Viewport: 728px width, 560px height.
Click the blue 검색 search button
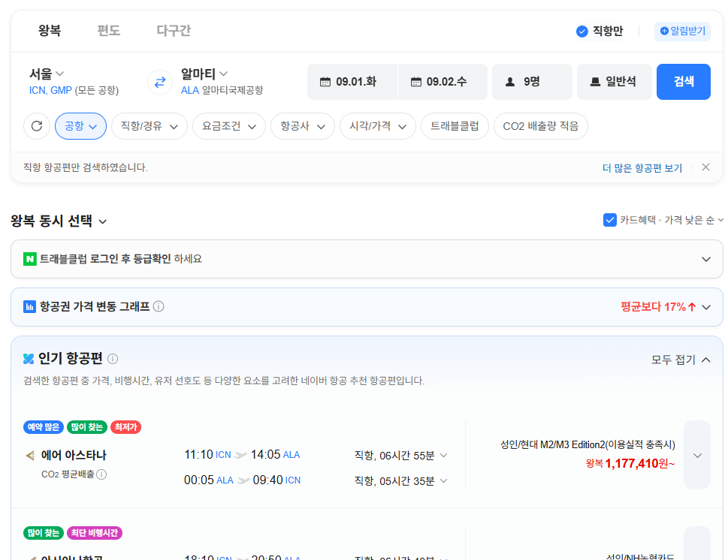pos(684,82)
